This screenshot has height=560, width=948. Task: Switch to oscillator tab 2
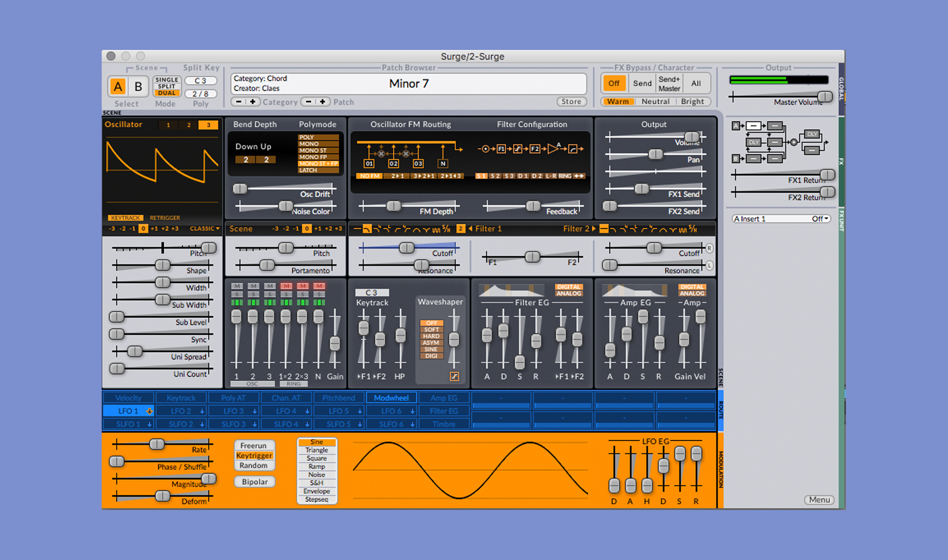[x=188, y=125]
